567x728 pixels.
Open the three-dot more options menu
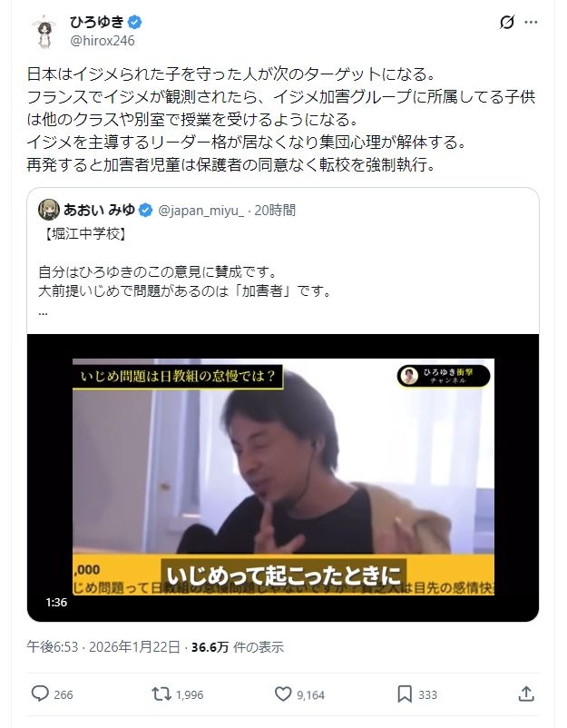point(531,23)
